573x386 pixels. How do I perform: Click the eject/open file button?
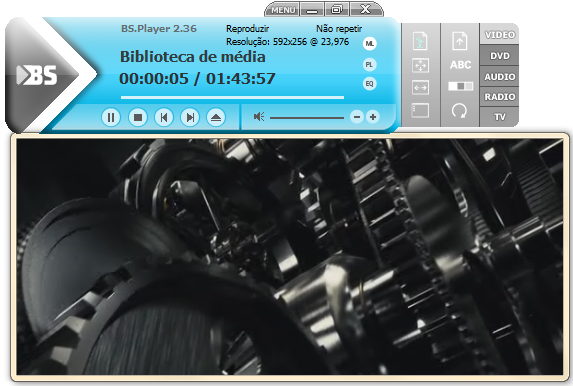(216, 117)
